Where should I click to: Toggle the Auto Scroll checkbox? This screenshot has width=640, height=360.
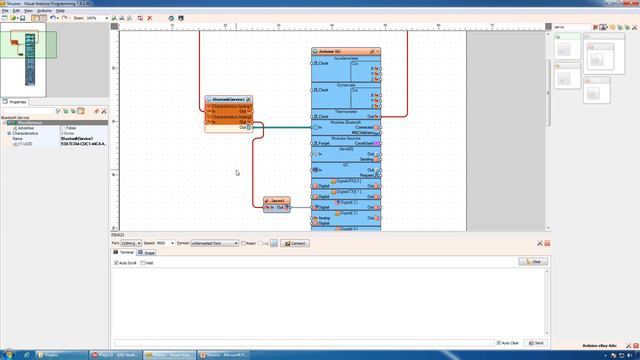coord(116,263)
